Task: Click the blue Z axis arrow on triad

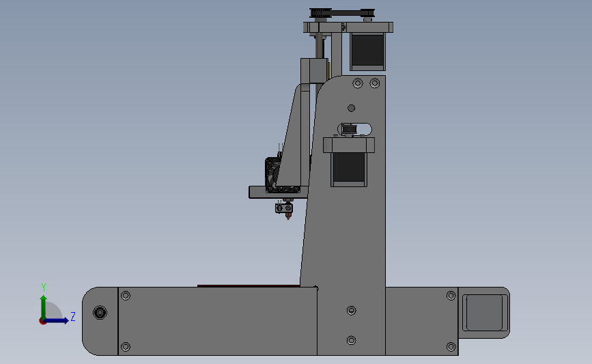Action: pyautogui.click(x=57, y=320)
